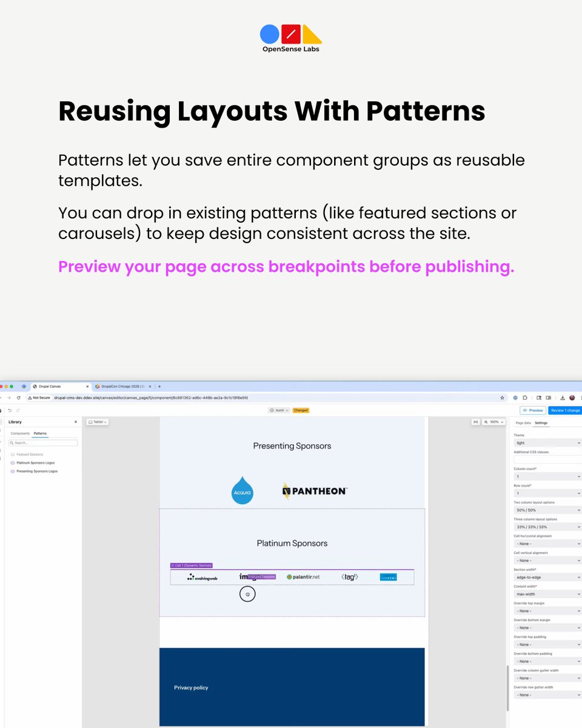Click the blue square sponsor logo
The height and width of the screenshot is (728, 582).
pyautogui.click(x=389, y=577)
